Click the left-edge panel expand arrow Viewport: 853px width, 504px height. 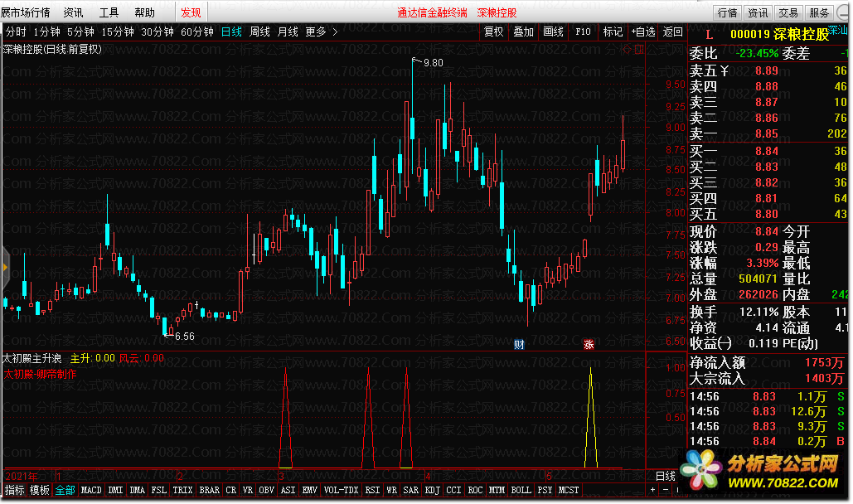point(5,267)
